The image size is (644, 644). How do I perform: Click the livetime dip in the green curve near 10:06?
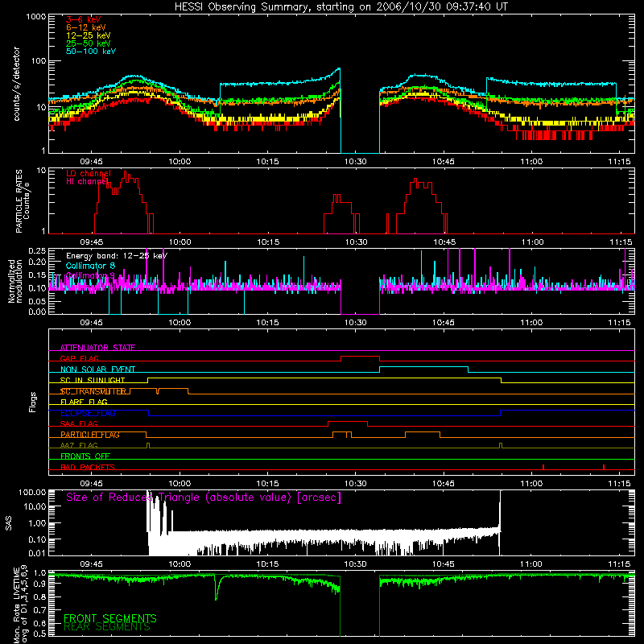217,588
